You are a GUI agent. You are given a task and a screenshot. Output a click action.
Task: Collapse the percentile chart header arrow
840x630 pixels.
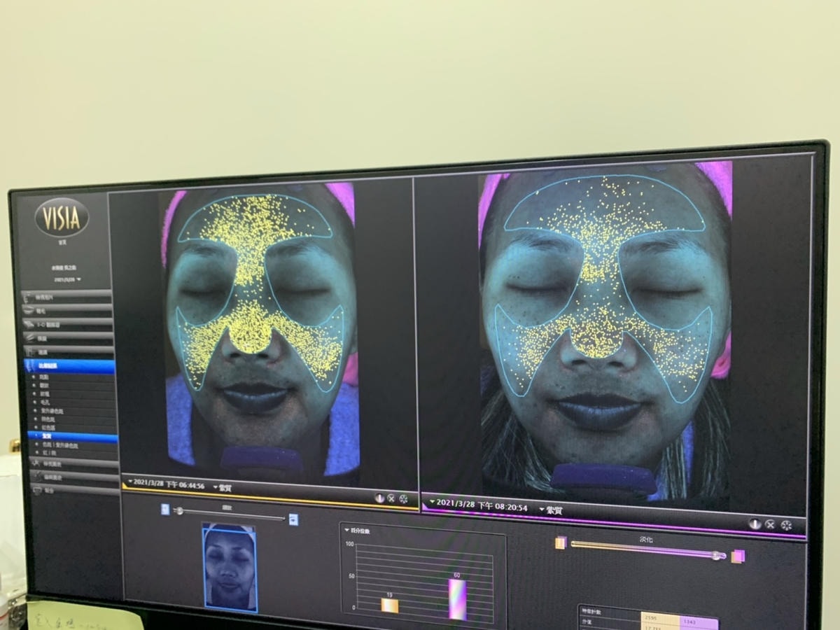coord(346,531)
